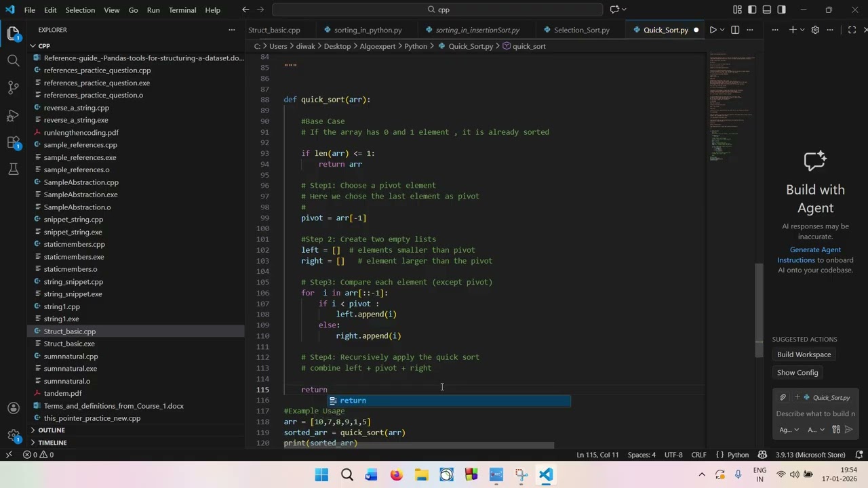Click the Build Workspace suggested action
The image size is (868, 488).
804,354
